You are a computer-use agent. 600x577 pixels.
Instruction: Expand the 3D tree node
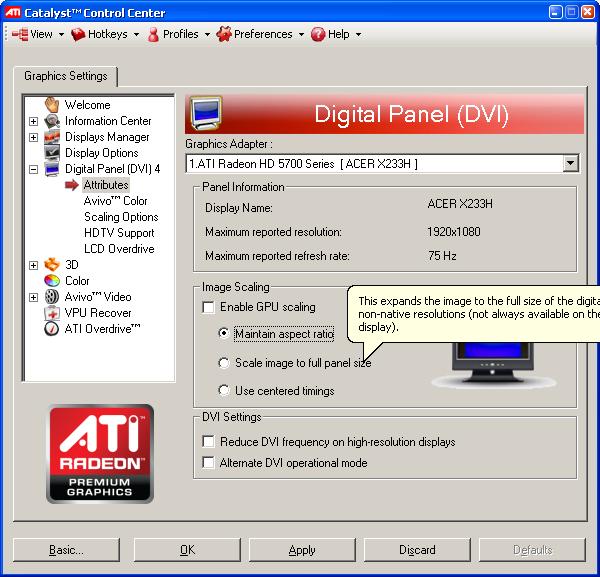point(34,265)
